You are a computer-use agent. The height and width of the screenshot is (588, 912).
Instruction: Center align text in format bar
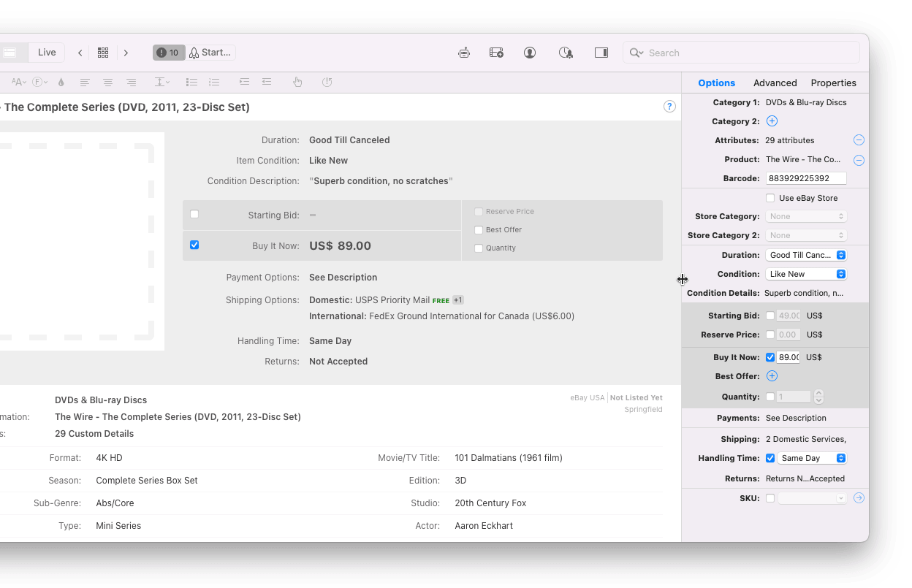tap(108, 83)
